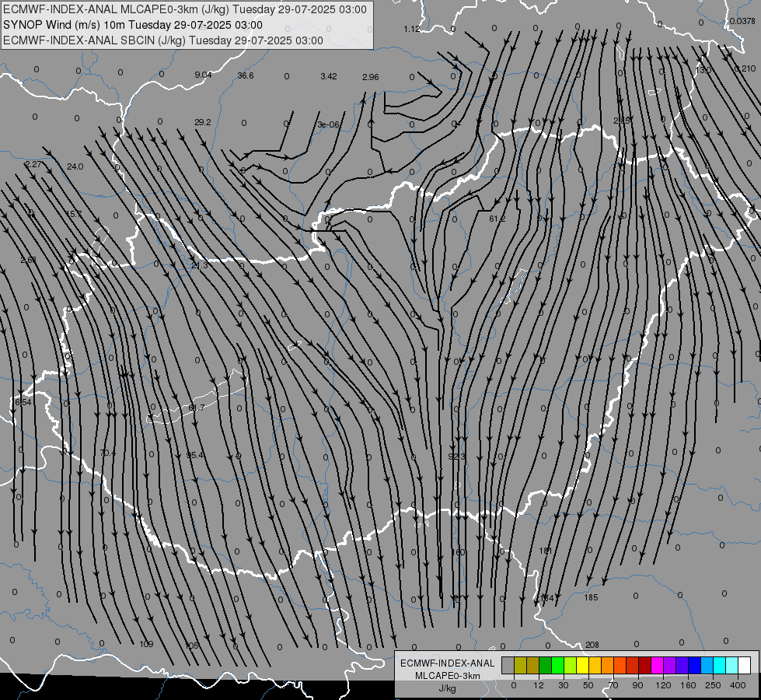761x700 pixels.
Task: Click the map value 21.3
Action: tap(200, 266)
